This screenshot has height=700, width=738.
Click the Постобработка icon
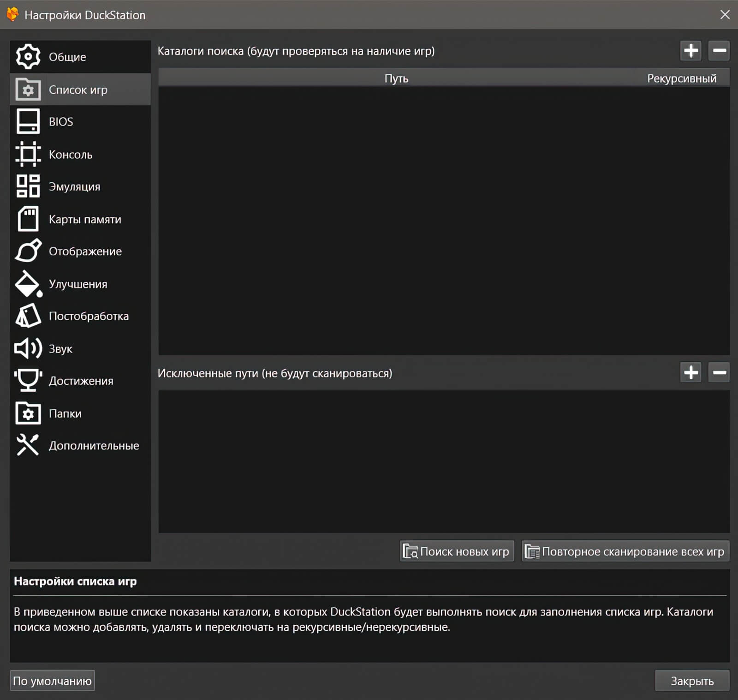coord(28,316)
